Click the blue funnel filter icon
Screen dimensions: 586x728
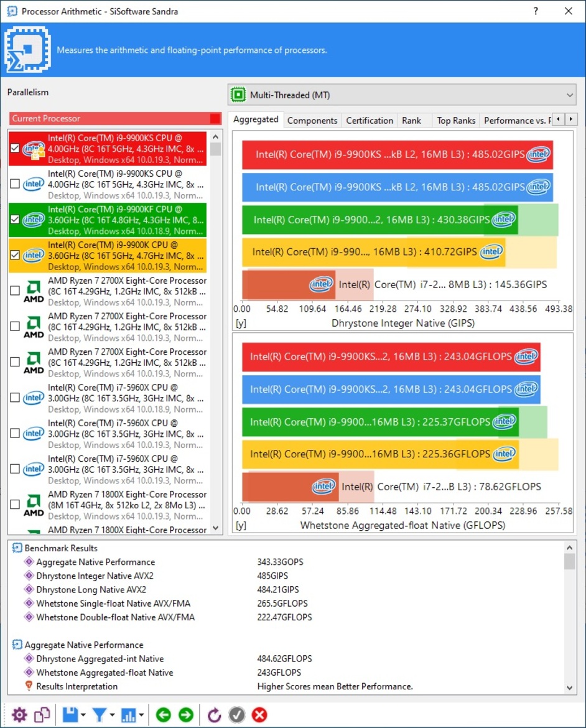pyautogui.click(x=99, y=714)
